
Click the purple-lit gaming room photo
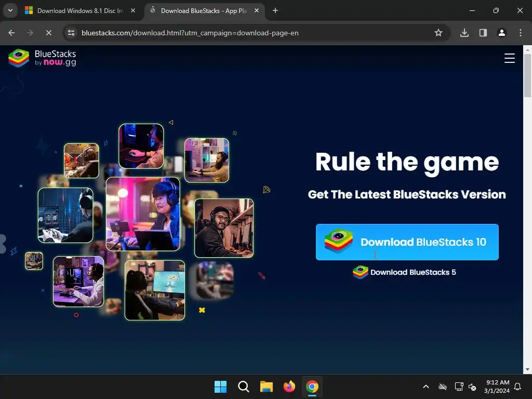pyautogui.click(x=78, y=282)
